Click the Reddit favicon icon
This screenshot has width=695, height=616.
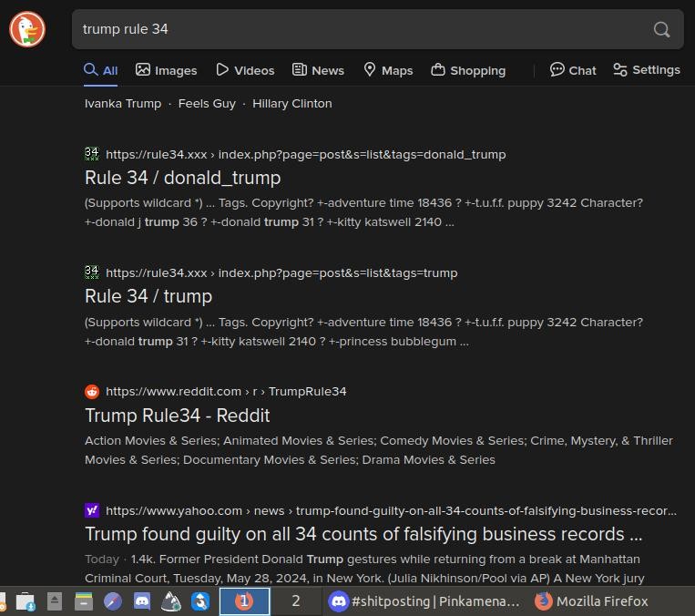92,392
